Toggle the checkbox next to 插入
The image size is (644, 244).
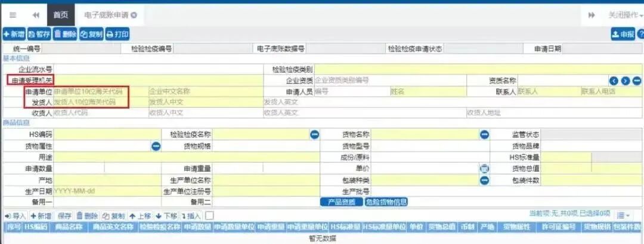tap(209, 215)
